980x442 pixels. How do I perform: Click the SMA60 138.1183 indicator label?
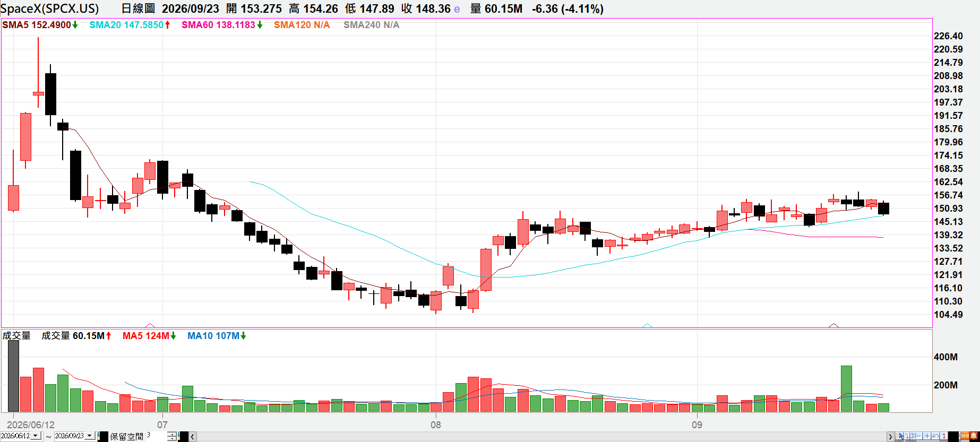pyautogui.click(x=222, y=25)
